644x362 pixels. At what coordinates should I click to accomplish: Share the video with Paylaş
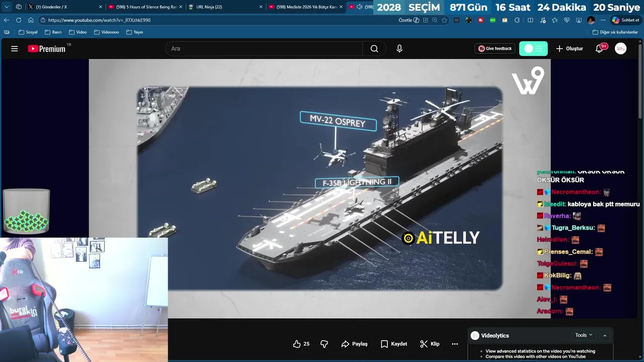coord(354,344)
